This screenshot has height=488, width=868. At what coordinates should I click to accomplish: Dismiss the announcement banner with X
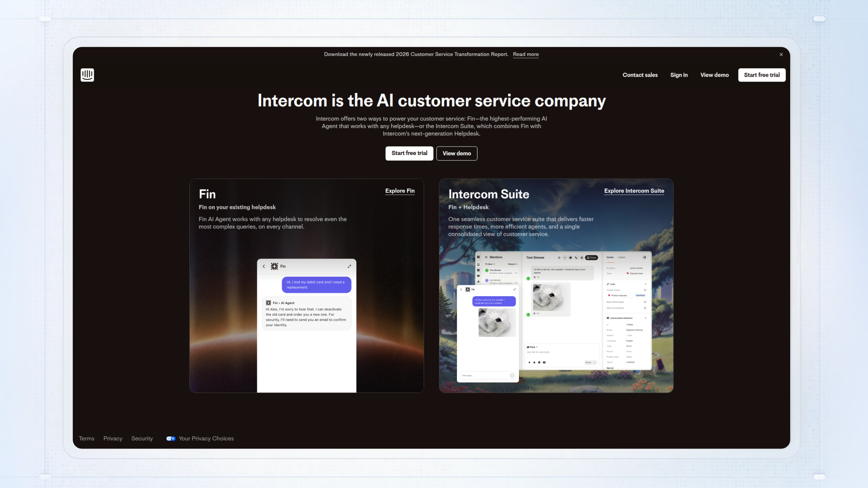tap(781, 54)
